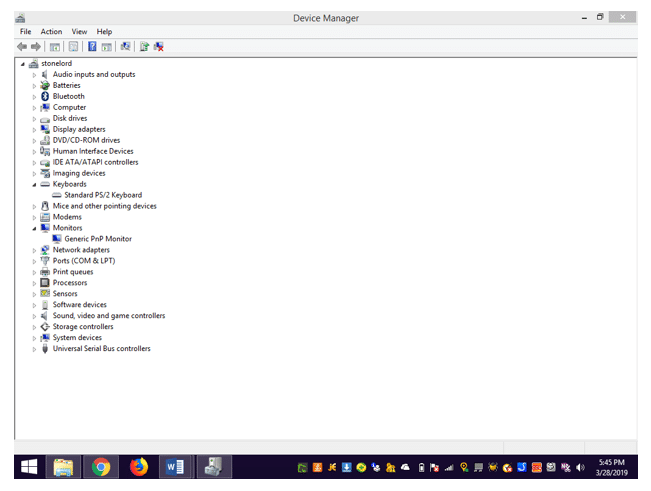The width and height of the screenshot is (651, 491).
Task: Click the Mice and other pointing devices icon
Action: 45,206
